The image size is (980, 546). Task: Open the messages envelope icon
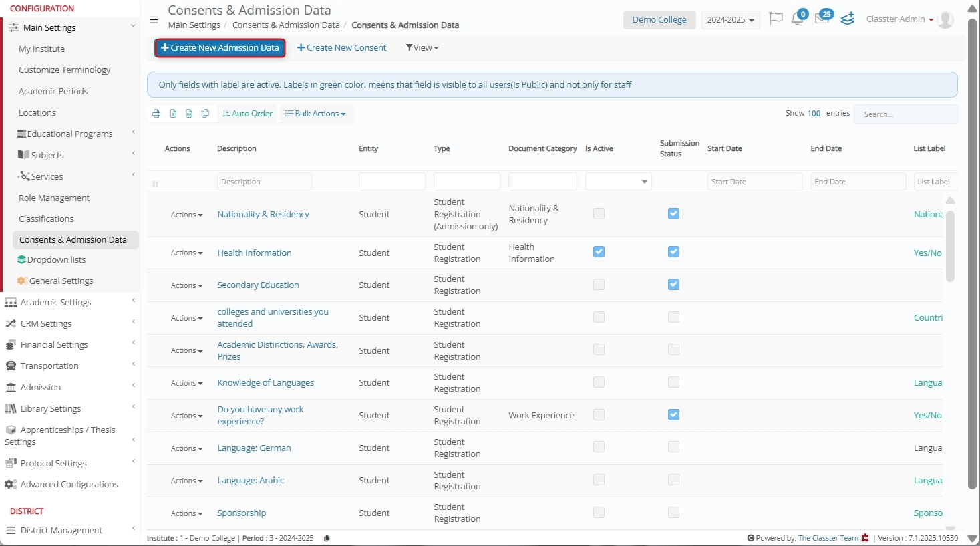click(x=822, y=19)
